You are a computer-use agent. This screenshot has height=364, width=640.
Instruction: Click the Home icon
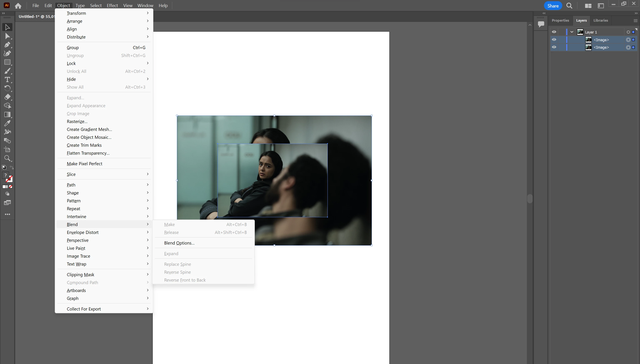pos(18,5)
